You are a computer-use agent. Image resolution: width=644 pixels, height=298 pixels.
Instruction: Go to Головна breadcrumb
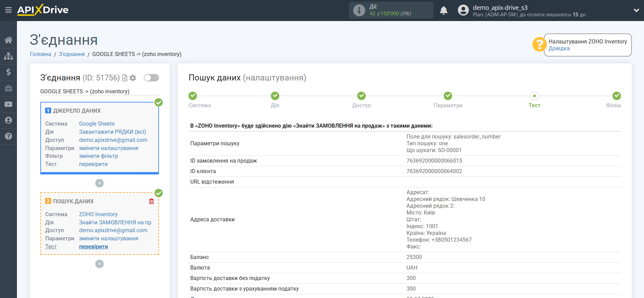[41, 54]
